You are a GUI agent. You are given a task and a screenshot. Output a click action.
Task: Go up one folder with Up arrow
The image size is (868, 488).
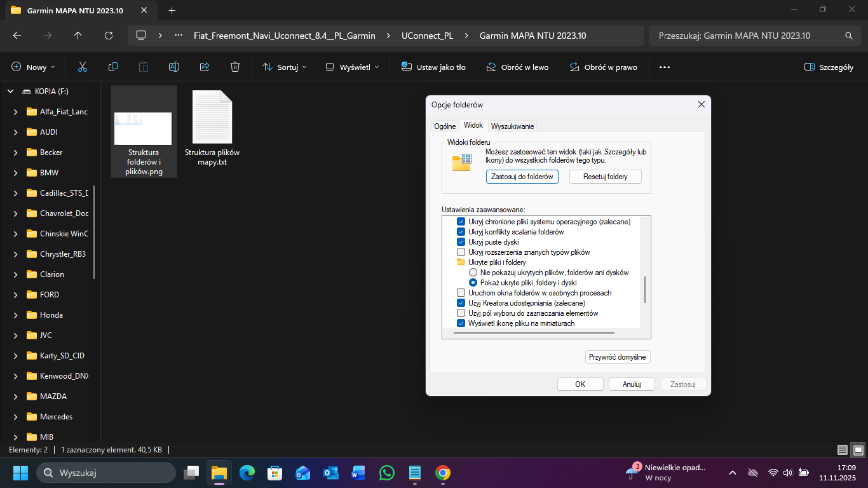78,36
